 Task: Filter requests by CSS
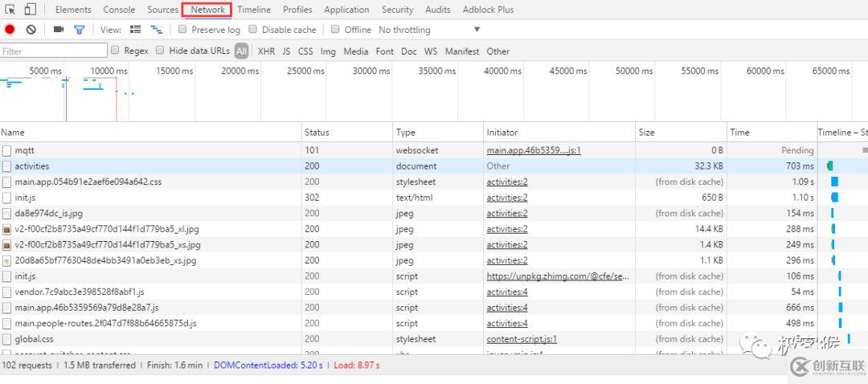(x=305, y=51)
